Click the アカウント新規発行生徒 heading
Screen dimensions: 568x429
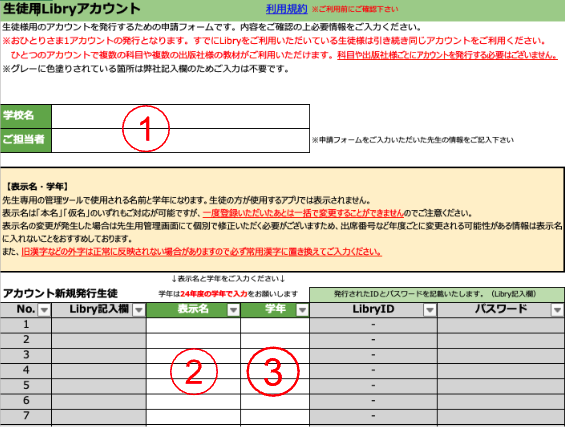pyautogui.click(x=60, y=293)
